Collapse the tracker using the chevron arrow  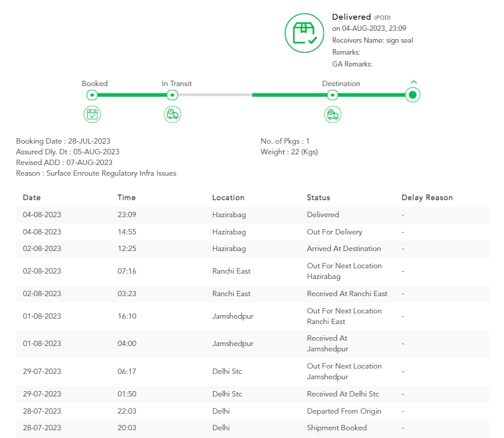point(413,82)
